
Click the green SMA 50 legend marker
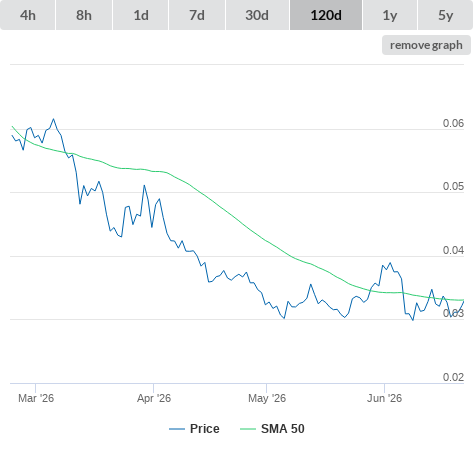coord(248,429)
